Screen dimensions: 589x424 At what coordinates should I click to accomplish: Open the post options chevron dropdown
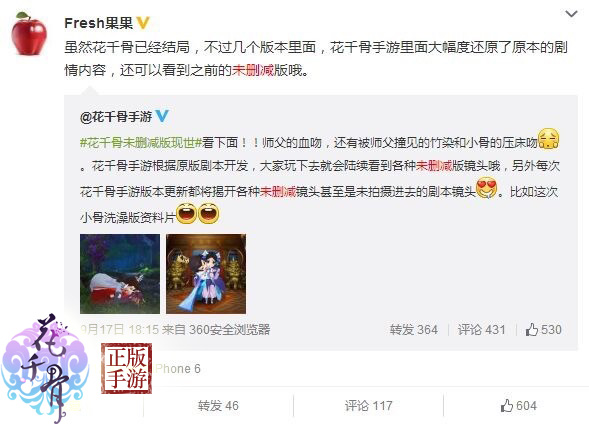point(571,14)
